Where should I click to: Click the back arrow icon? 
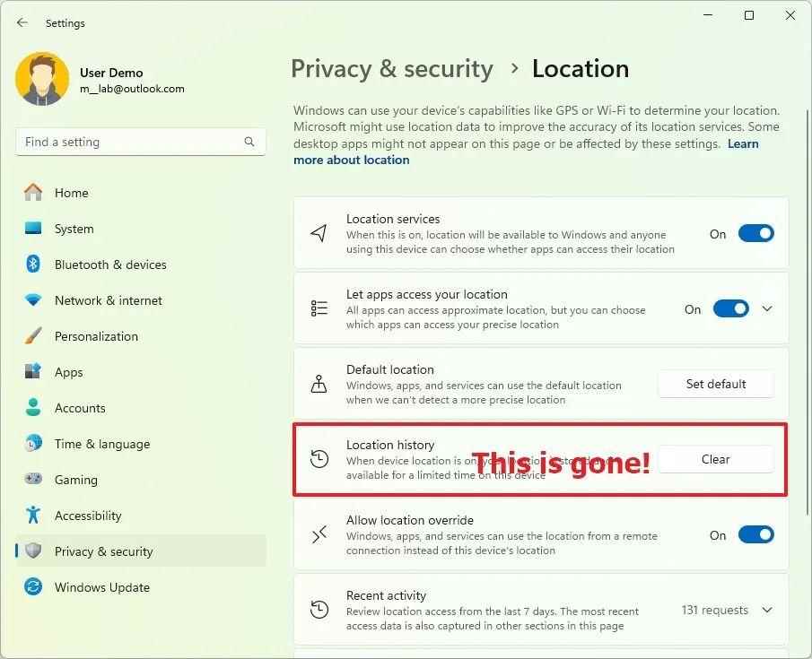tap(22, 22)
